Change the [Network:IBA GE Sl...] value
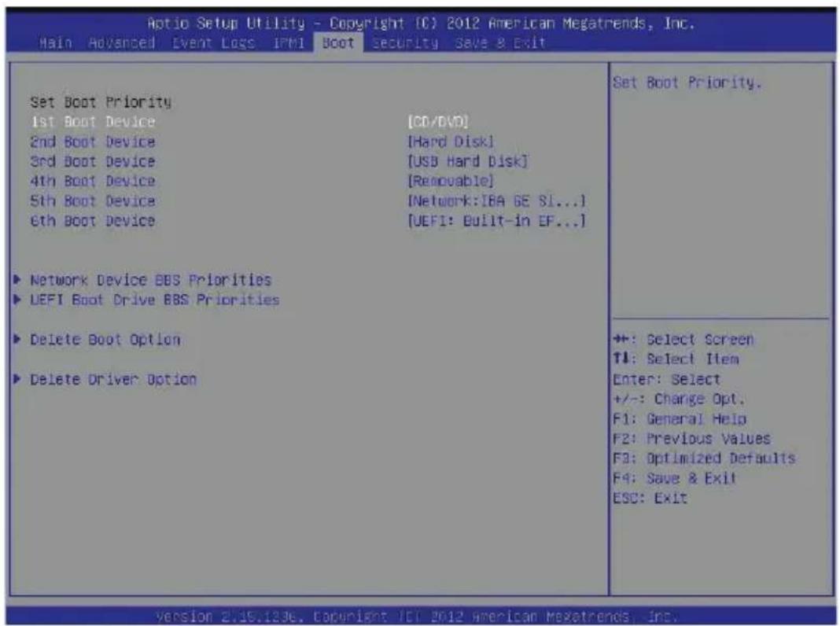Image resolution: width=840 pixels, height=626 pixels. tap(496, 201)
